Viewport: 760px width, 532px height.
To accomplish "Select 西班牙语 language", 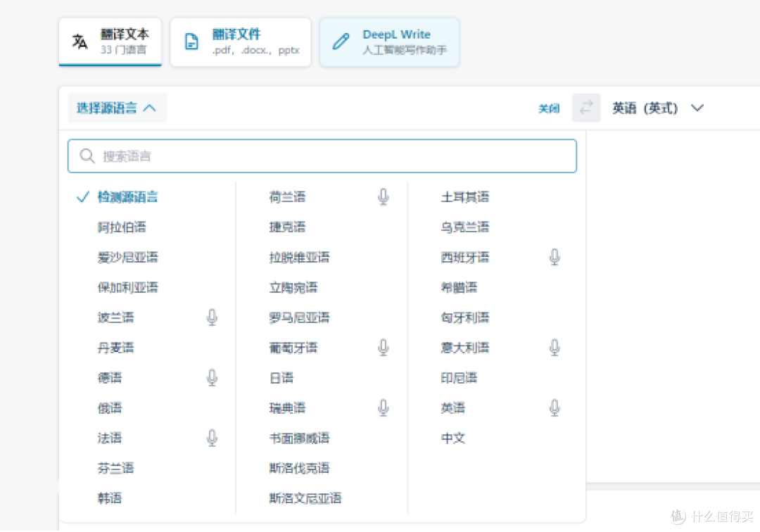I will click(x=465, y=258).
